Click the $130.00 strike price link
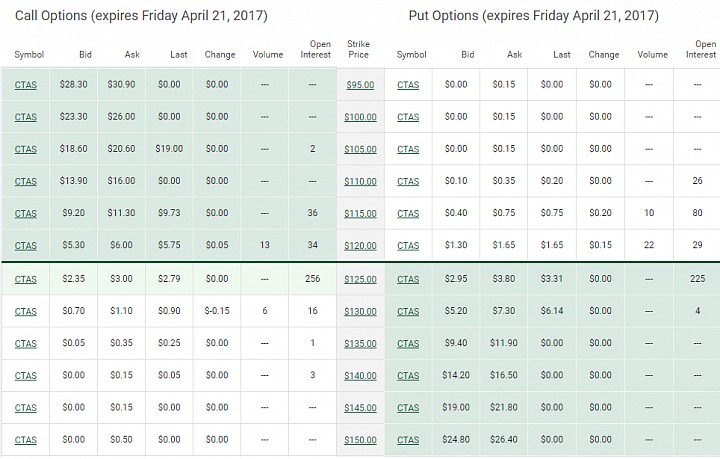This screenshot has height=459, width=720. (360, 311)
